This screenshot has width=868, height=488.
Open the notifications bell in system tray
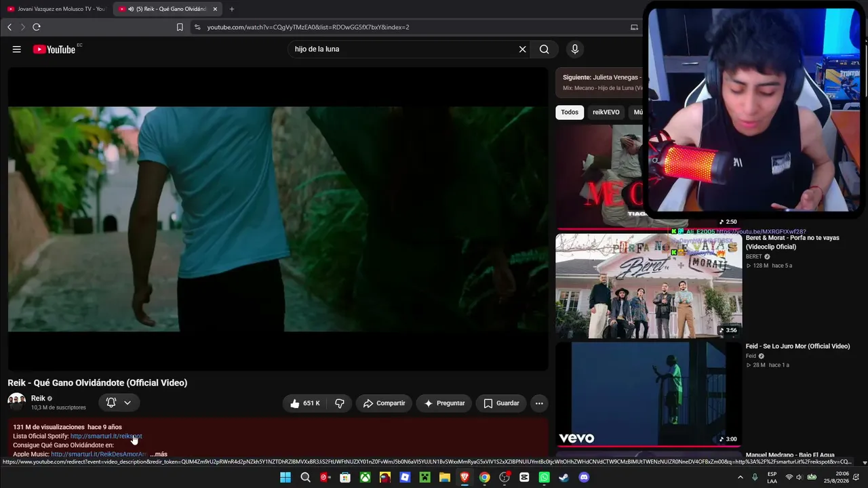tap(856, 478)
